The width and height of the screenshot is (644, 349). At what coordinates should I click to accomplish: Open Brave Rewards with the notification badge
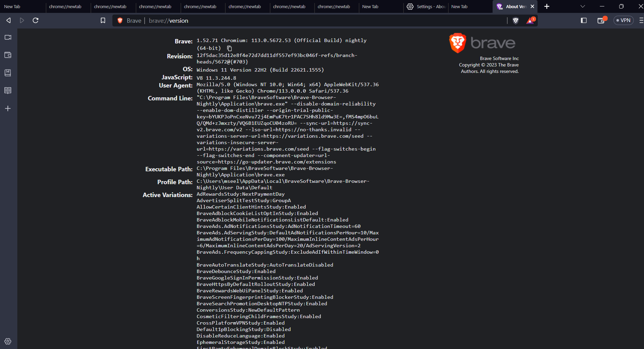pyautogui.click(x=530, y=20)
